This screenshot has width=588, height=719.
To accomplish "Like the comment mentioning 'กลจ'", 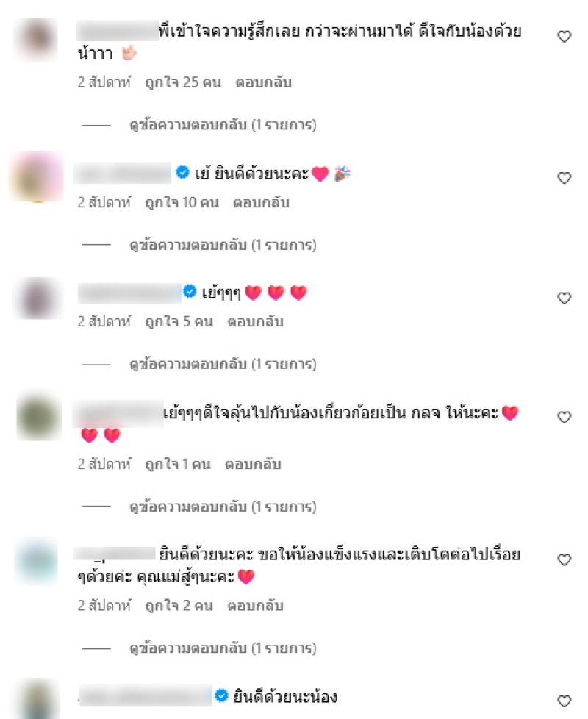I will pos(564,417).
